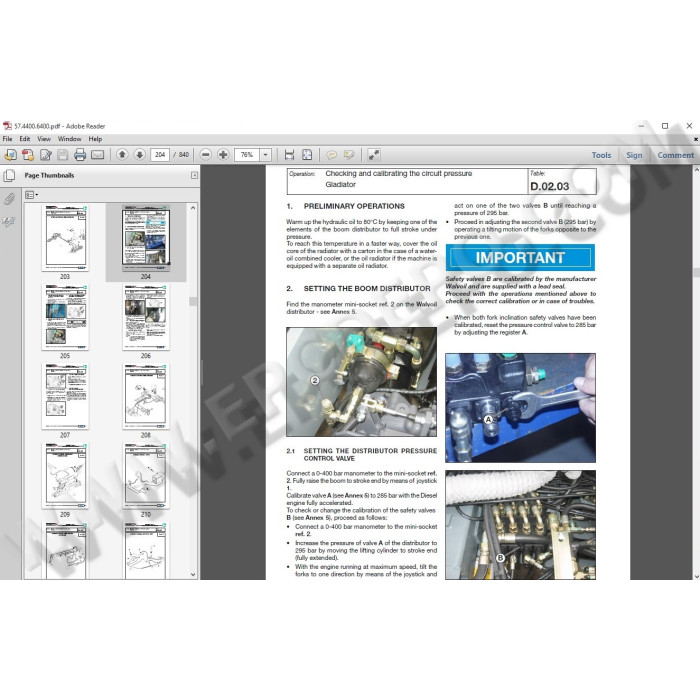
Task: Open the Comment pane
Action: [x=675, y=155]
